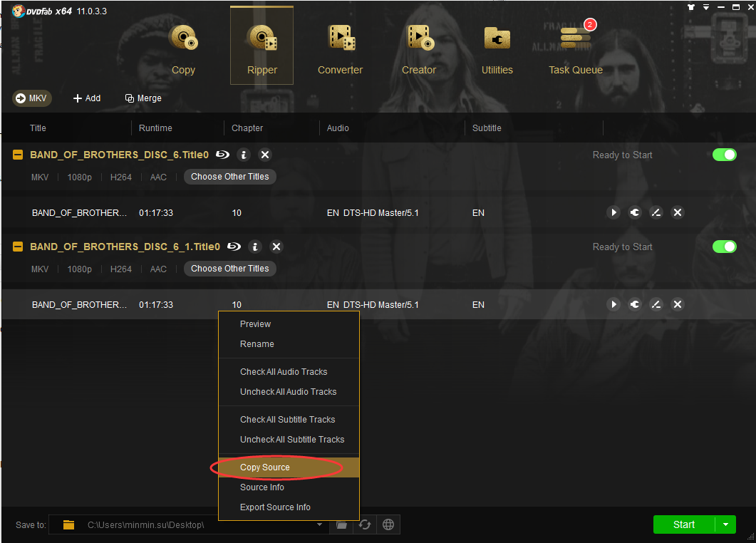Select Check All Audio Tracks
The image size is (756, 543).
[x=289, y=372]
